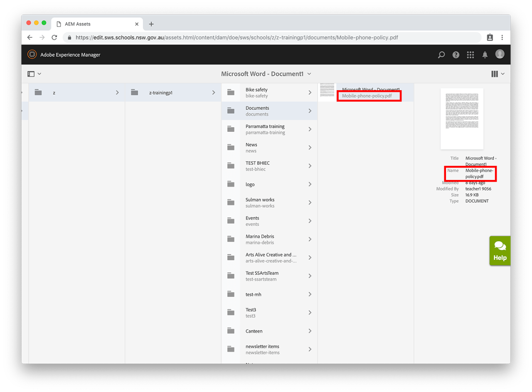Toggle the left rail panel icon
This screenshot has width=532, height=392.
pyautogui.click(x=31, y=74)
